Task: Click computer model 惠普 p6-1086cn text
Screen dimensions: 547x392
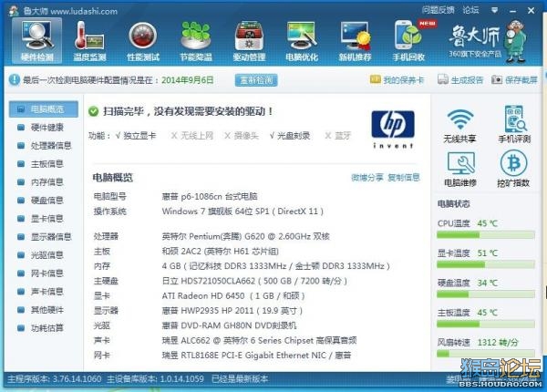Action: [210, 196]
